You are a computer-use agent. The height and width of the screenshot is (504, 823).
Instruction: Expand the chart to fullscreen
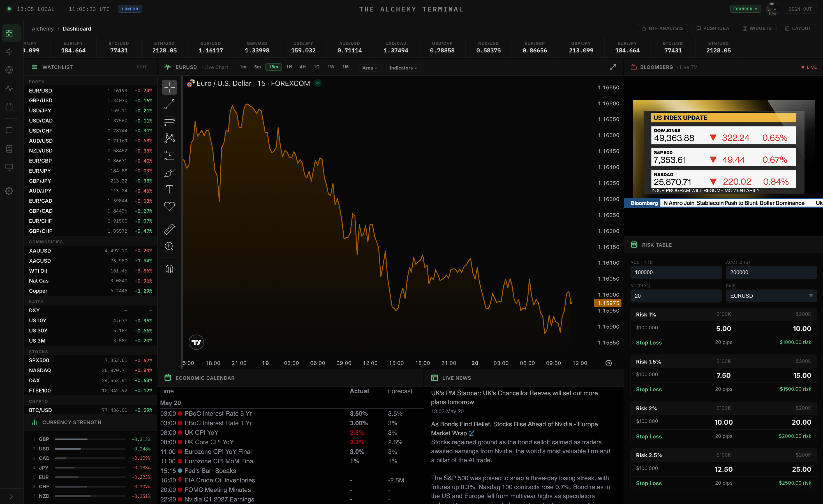pyautogui.click(x=612, y=67)
